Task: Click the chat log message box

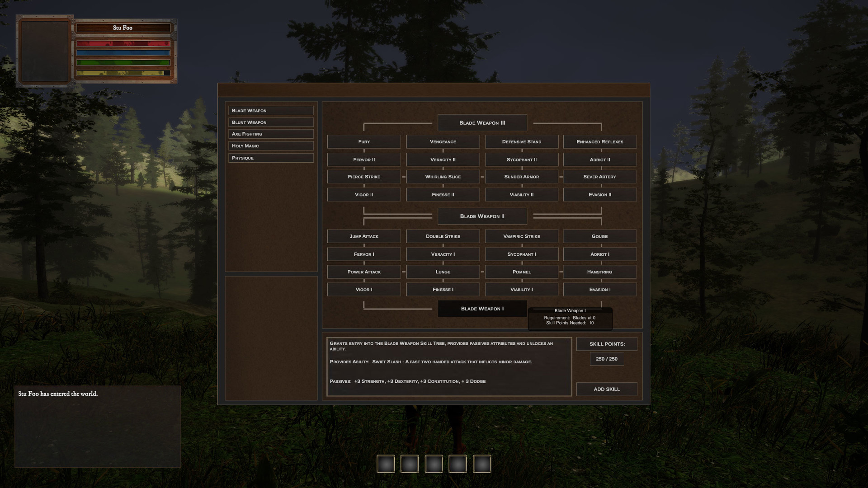Action: click(98, 426)
